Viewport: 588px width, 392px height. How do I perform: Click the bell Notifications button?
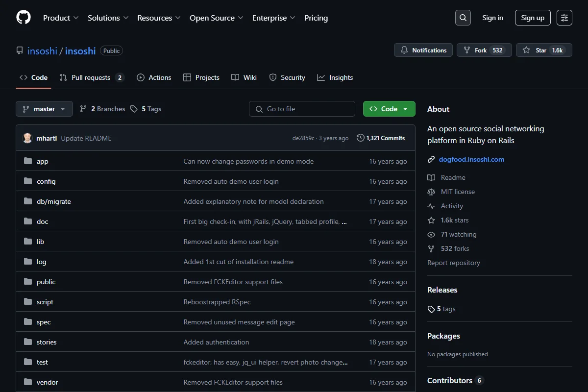423,50
